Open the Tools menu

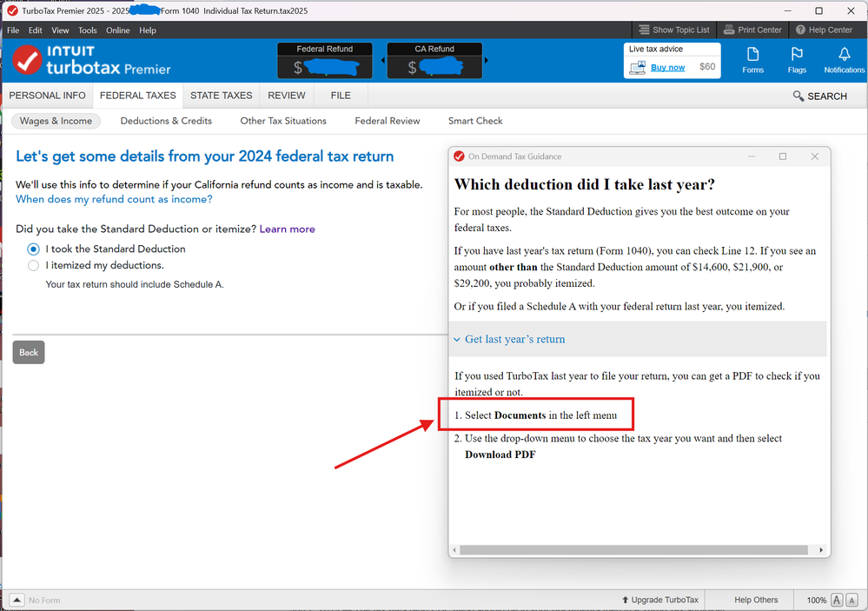88,30
